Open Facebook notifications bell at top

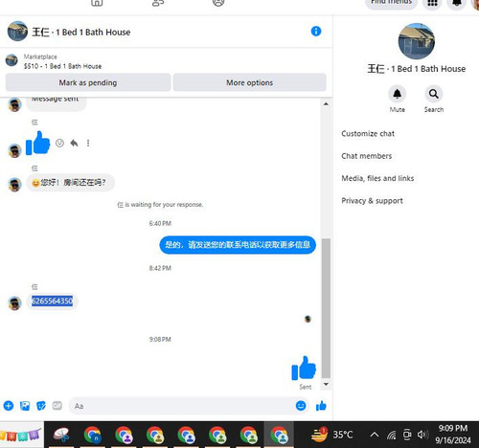click(x=457, y=3)
